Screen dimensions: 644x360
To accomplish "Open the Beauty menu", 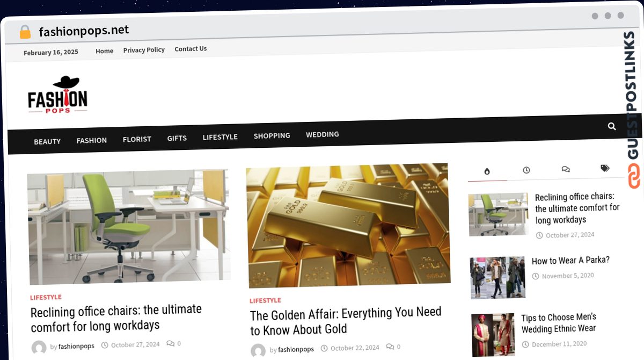I will coord(47,141).
